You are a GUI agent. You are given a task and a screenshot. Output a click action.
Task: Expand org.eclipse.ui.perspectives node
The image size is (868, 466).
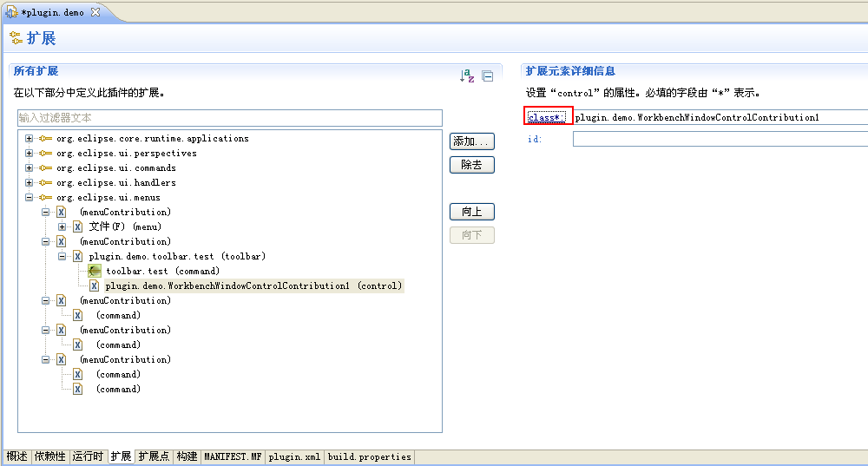point(29,154)
